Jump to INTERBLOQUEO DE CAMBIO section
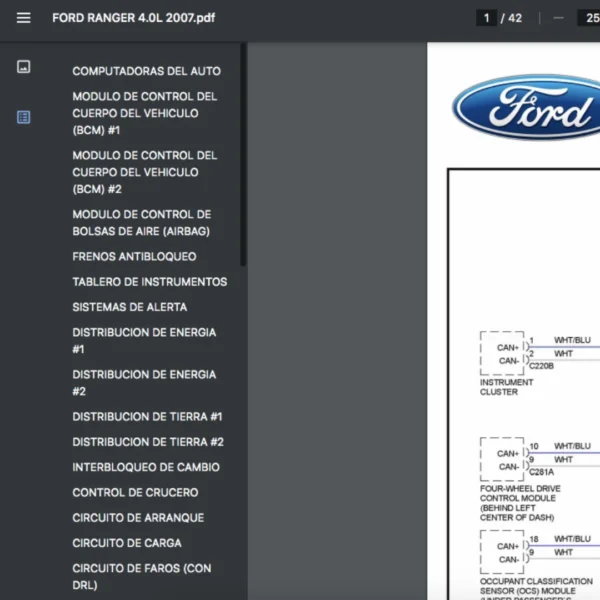Image resolution: width=600 pixels, height=600 pixels. (x=146, y=467)
